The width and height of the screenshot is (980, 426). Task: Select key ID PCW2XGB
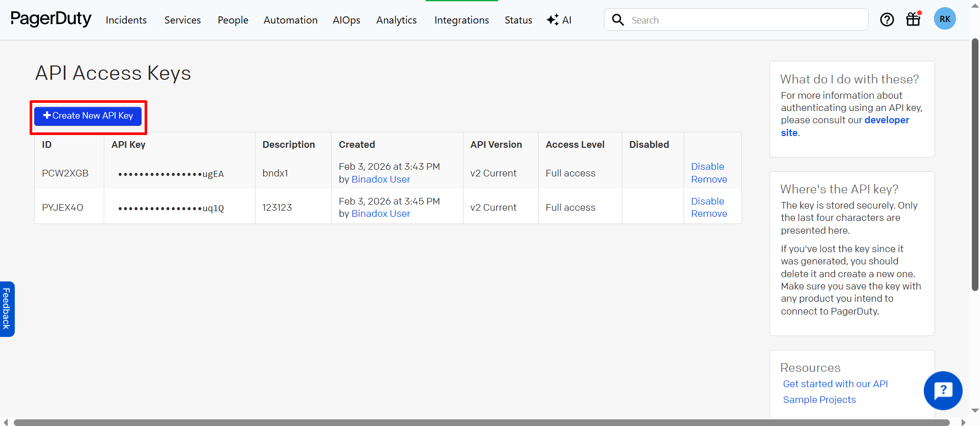[x=65, y=173]
